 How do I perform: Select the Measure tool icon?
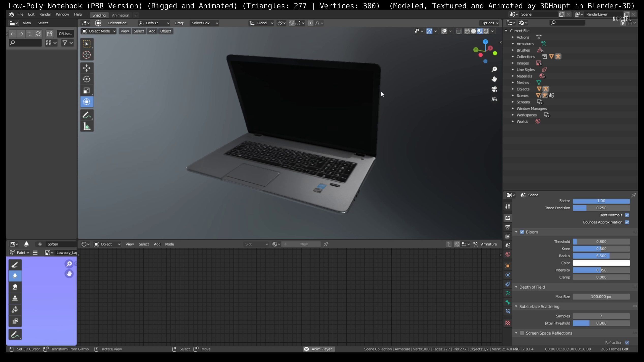point(86,126)
